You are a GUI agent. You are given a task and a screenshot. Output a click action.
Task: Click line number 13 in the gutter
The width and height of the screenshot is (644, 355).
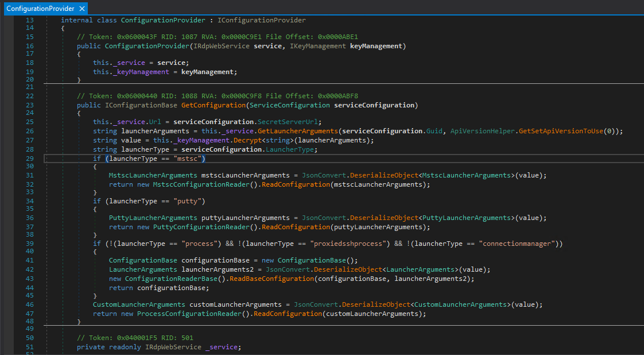tap(30, 20)
